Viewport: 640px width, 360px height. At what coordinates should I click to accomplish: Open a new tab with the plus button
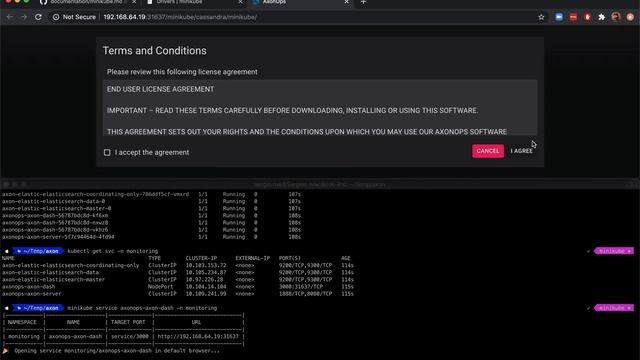363,2
